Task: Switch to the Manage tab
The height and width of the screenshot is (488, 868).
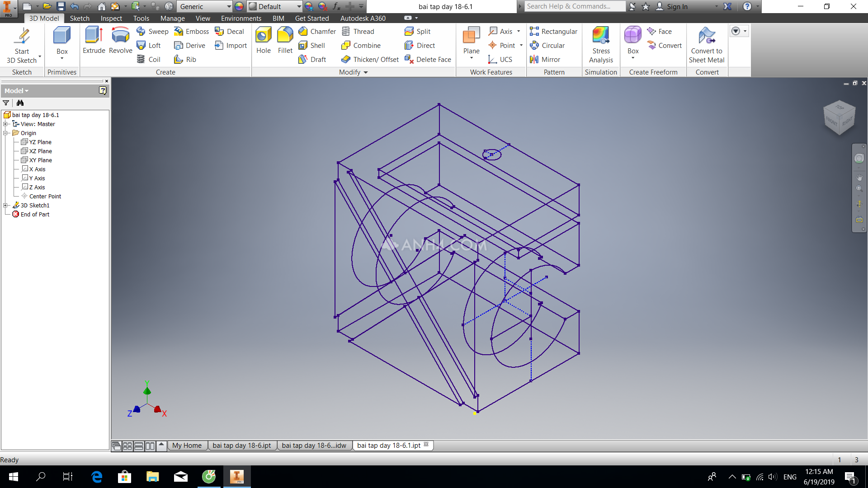Action: point(172,18)
